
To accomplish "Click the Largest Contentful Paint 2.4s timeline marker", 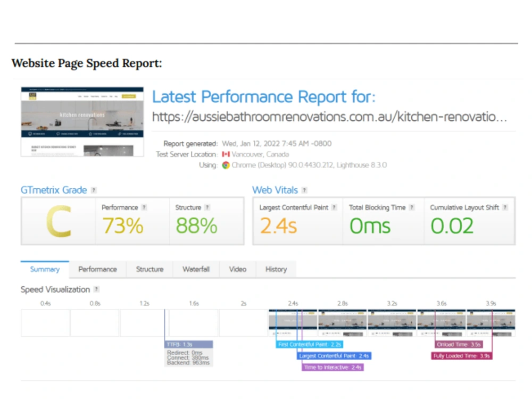I will pyautogui.click(x=334, y=356).
